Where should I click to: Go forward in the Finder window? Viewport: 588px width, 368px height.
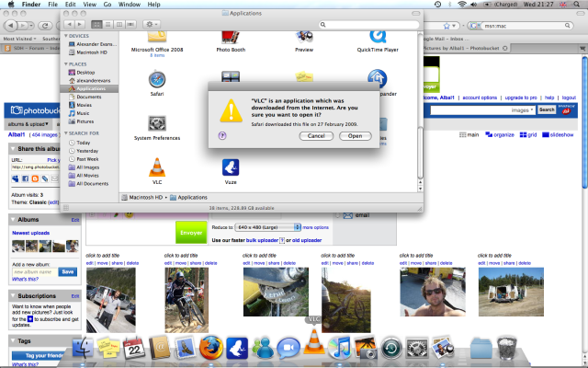[80, 25]
